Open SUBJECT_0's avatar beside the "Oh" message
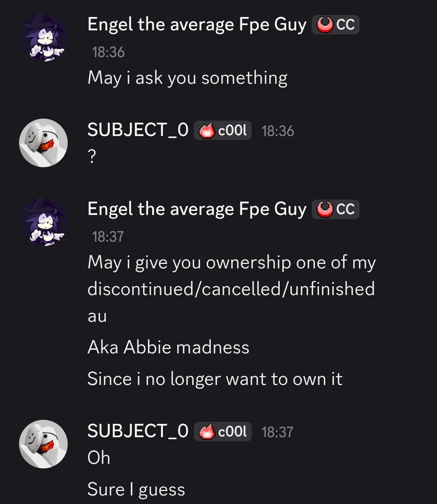This screenshot has height=504, width=437. point(43,444)
